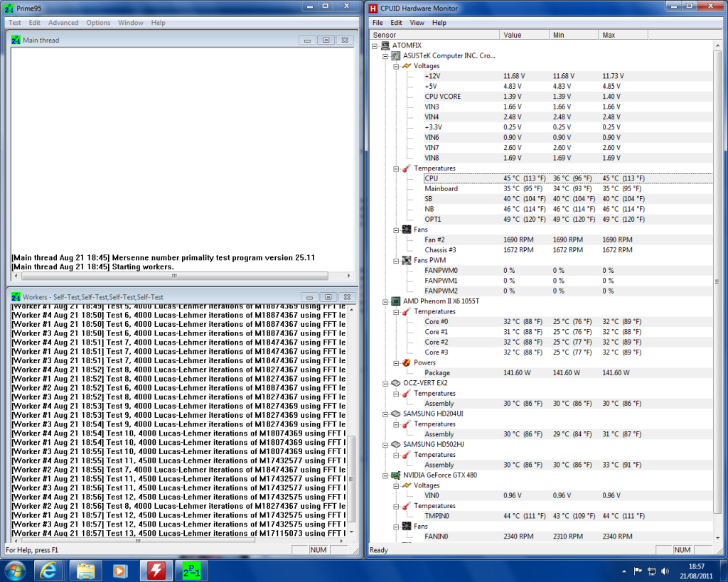Click the Value column header
The height and width of the screenshot is (582, 728).
tap(524, 35)
